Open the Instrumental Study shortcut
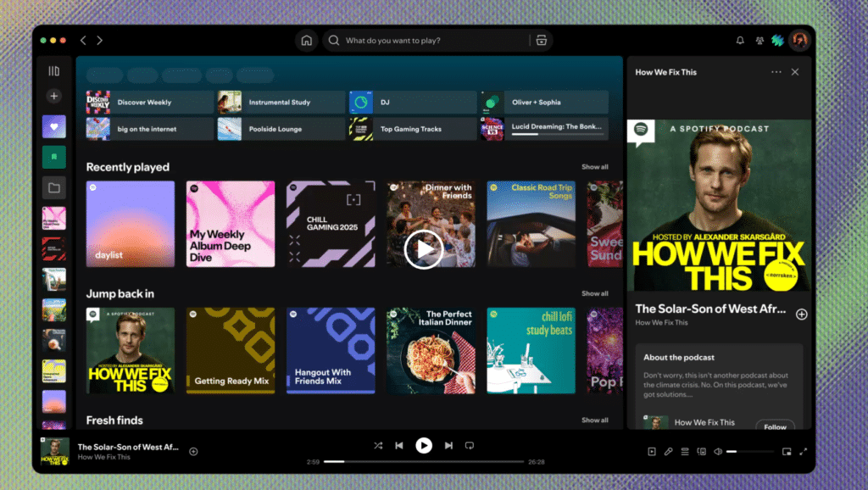The image size is (868, 490). tap(281, 103)
